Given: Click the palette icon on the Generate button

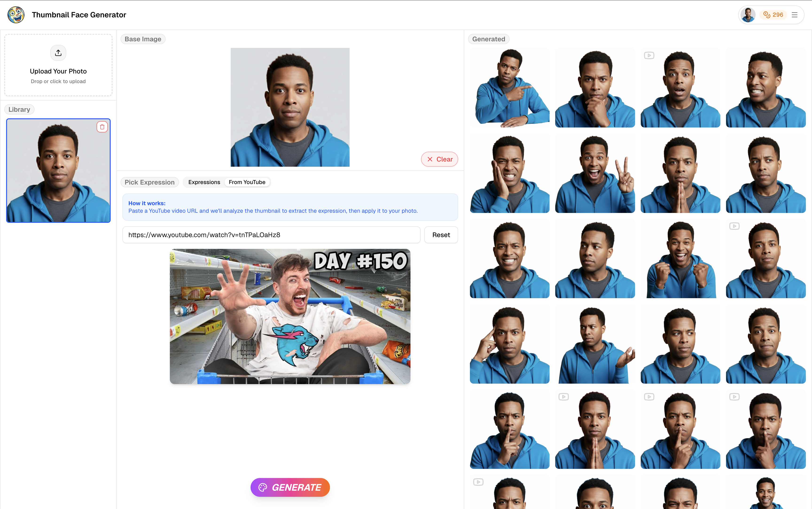Looking at the screenshot, I should [x=263, y=487].
